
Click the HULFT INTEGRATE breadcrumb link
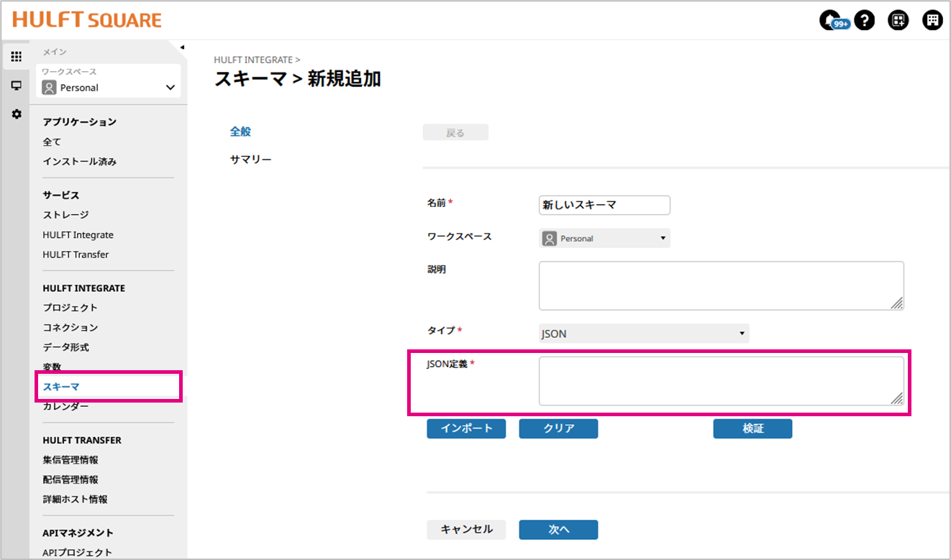click(x=253, y=60)
